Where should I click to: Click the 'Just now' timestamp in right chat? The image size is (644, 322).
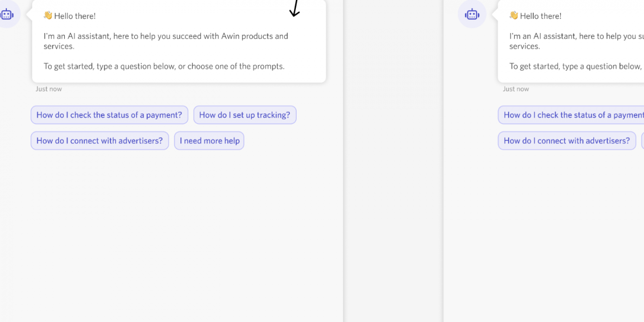(516, 89)
